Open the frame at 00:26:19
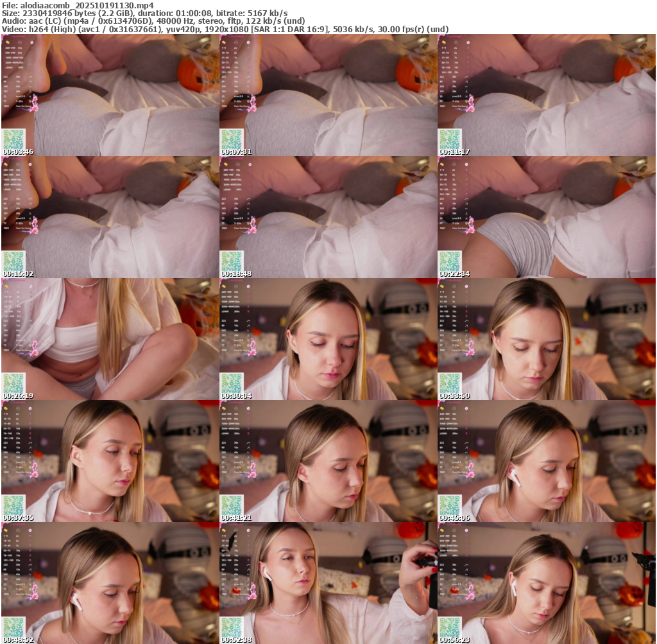The width and height of the screenshot is (657, 644). (110, 339)
